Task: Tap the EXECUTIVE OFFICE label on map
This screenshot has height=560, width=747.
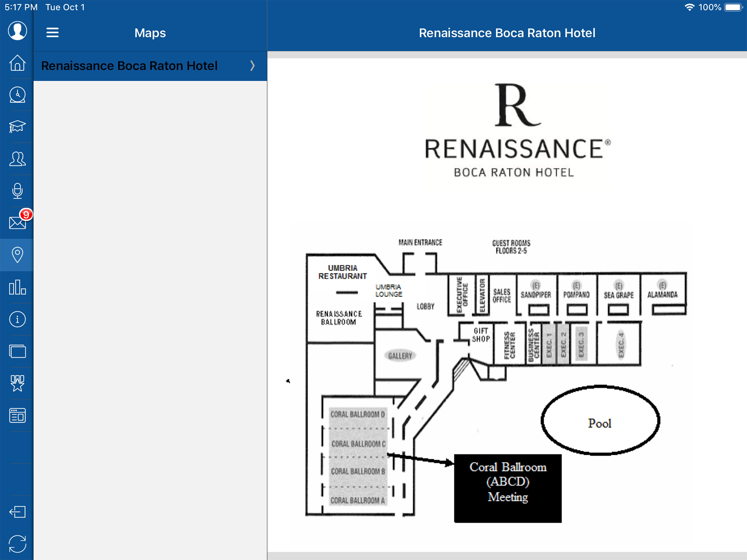Action: [x=462, y=295]
